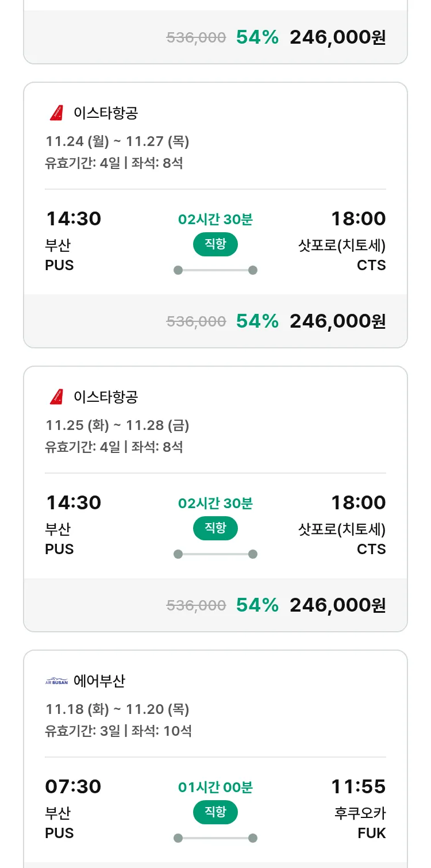
Task: Tap 246,000원 price on topmost partial card
Action: [x=337, y=37]
